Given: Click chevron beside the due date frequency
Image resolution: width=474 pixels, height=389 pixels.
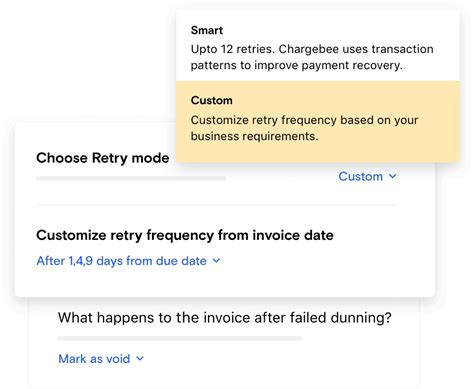Looking at the screenshot, I should tap(216, 261).
